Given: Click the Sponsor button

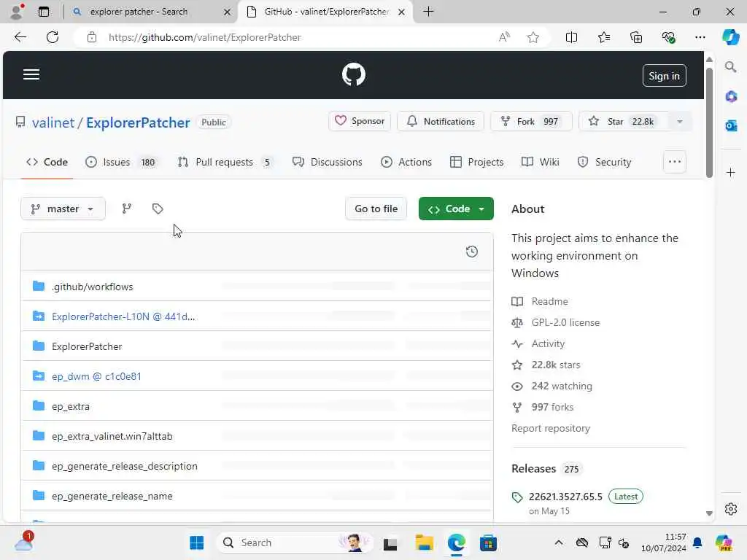Looking at the screenshot, I should click(360, 121).
